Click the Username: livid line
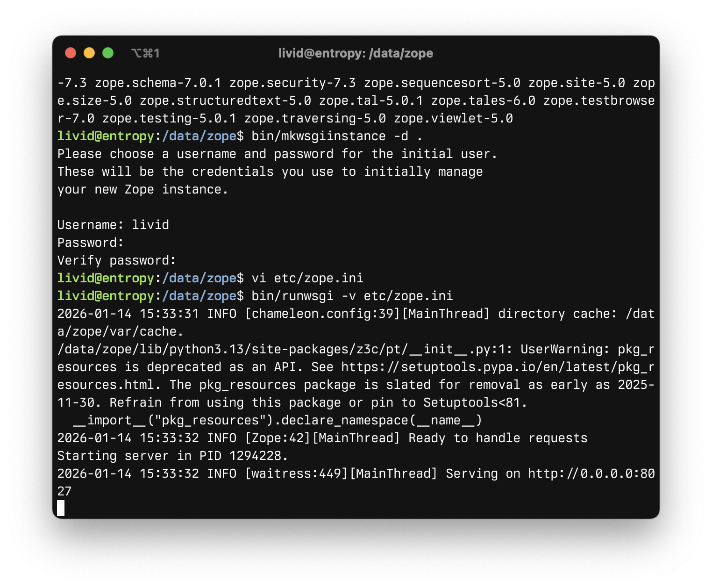Image resolution: width=712 pixels, height=588 pixels. (x=113, y=225)
